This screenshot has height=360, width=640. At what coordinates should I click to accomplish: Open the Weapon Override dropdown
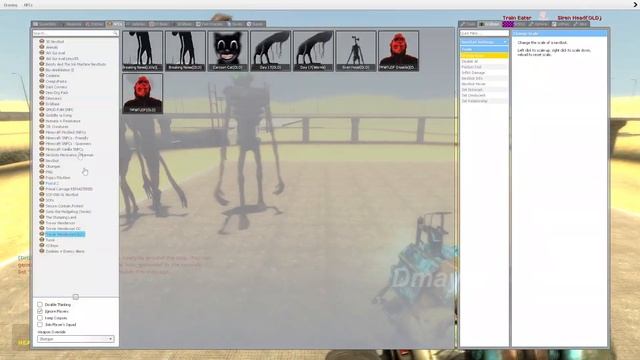coord(76,339)
